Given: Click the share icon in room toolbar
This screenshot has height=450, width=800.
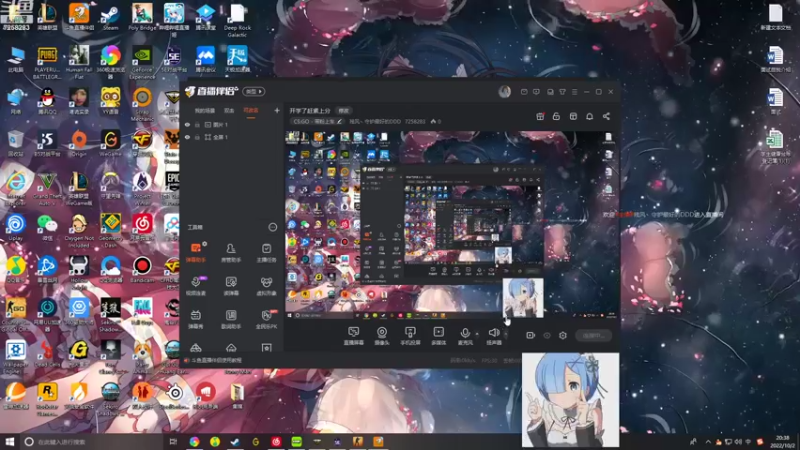Looking at the screenshot, I should coord(606,116).
